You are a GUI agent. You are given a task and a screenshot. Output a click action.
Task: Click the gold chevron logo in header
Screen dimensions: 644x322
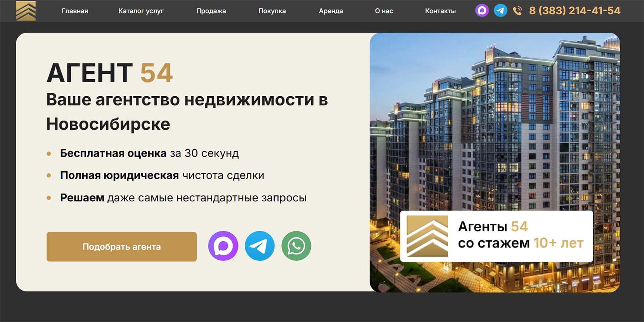26,11
